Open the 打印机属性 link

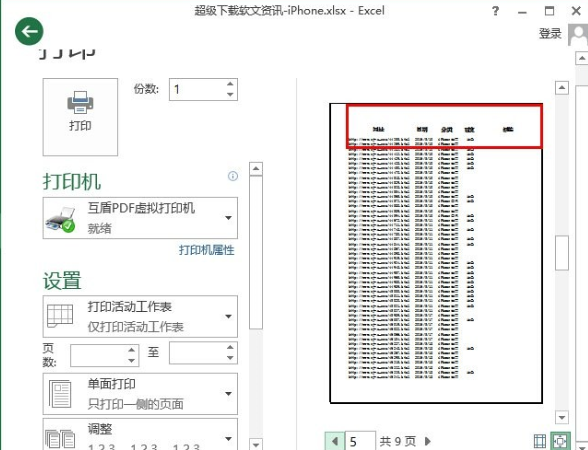tap(207, 250)
